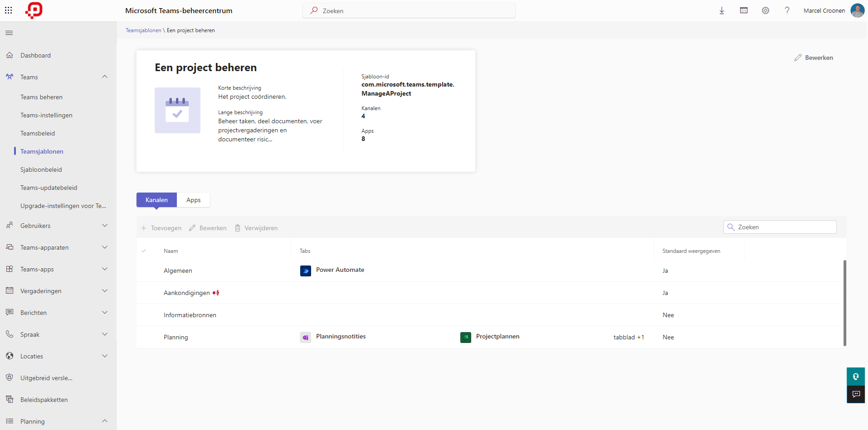Click the Vergaderingen calendar icon
The height and width of the screenshot is (430, 868).
(10, 291)
